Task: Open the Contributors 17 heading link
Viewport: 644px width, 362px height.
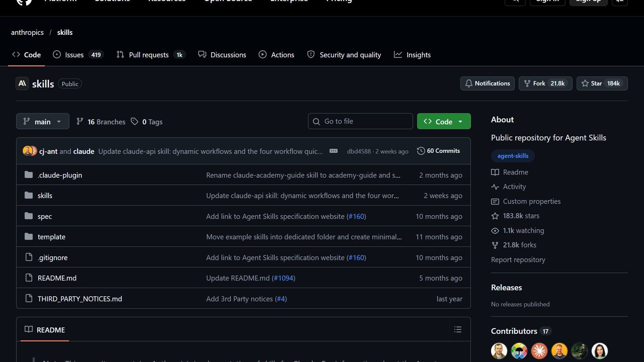Action: 521,331
